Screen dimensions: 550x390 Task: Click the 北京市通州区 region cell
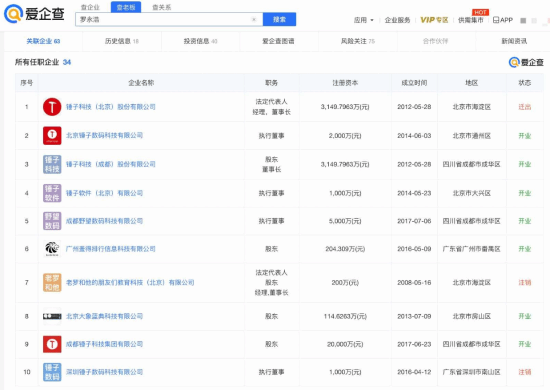point(472,136)
